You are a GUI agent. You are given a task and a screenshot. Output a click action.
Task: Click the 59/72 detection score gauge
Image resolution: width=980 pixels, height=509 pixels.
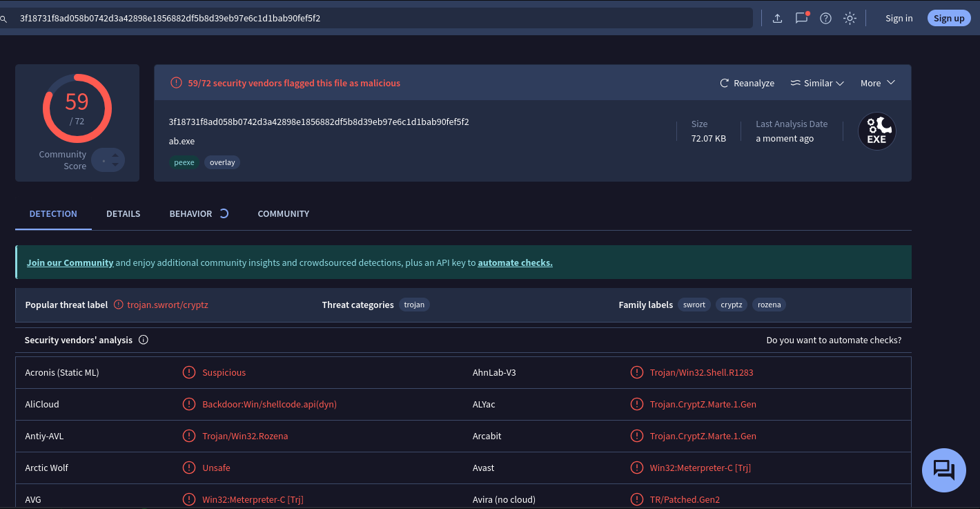click(x=77, y=108)
